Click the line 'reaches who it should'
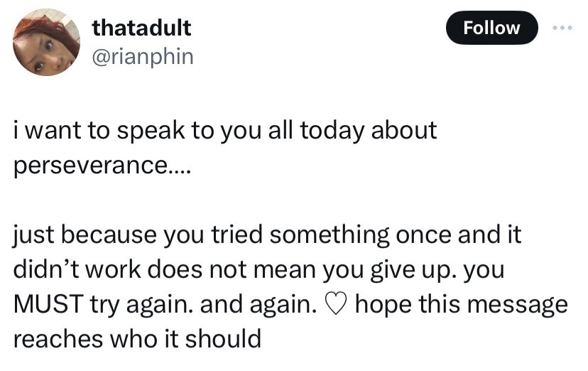Image resolution: width=588 pixels, height=371 pixels. point(137,339)
